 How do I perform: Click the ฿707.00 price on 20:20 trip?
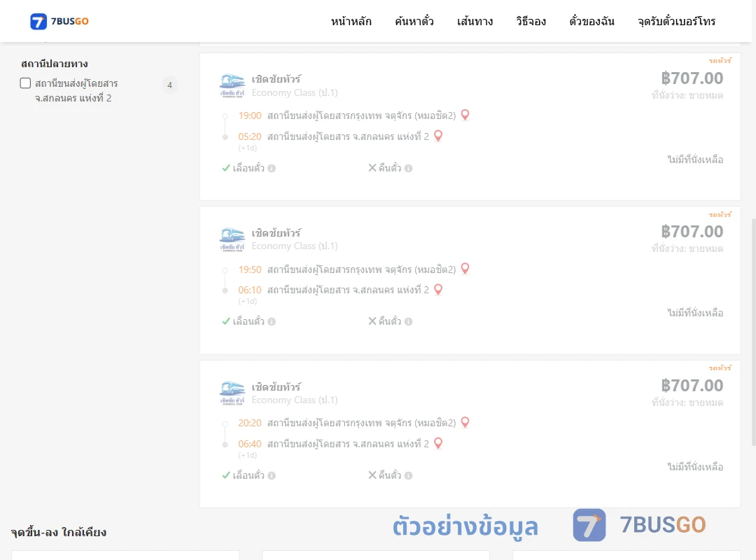point(692,386)
